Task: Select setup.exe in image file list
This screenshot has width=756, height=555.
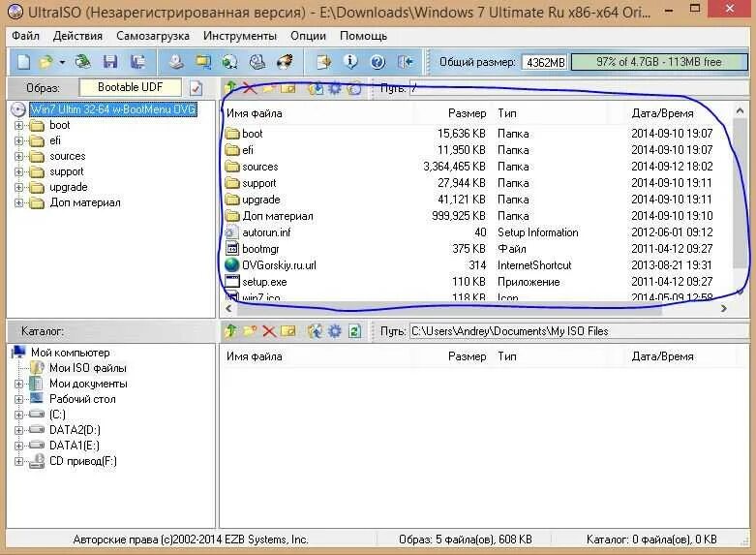Action: pos(264,282)
